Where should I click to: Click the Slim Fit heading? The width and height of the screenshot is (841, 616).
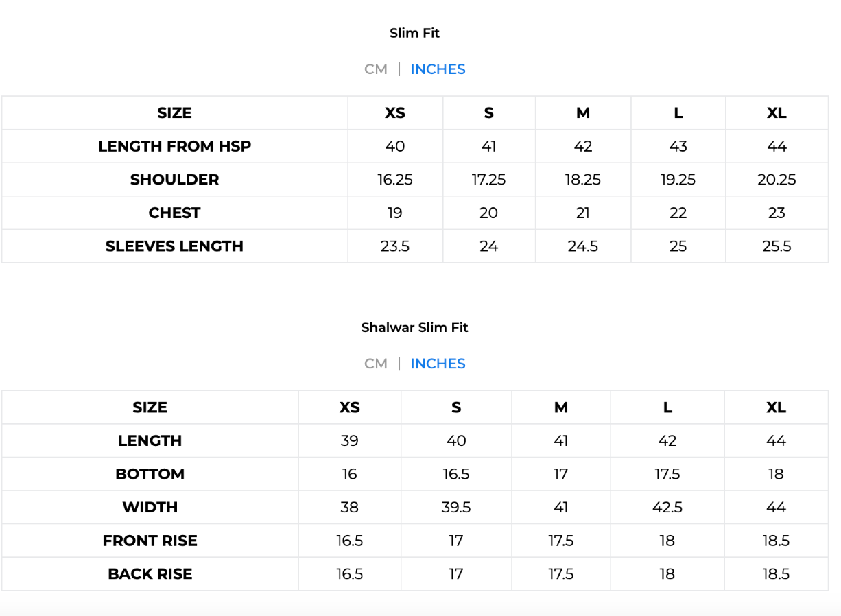(414, 33)
